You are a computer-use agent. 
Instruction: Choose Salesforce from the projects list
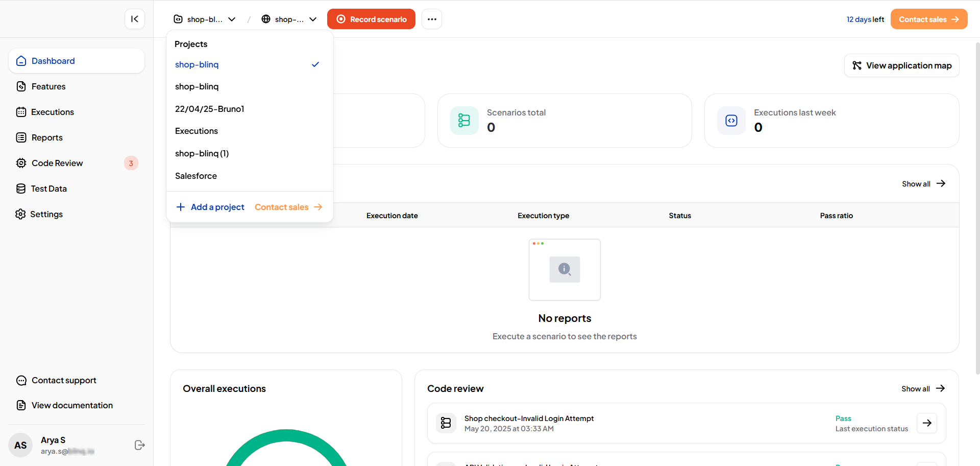pyautogui.click(x=196, y=176)
